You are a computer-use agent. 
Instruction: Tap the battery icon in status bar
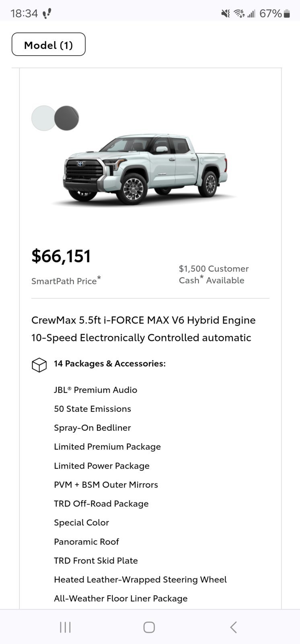click(x=287, y=14)
